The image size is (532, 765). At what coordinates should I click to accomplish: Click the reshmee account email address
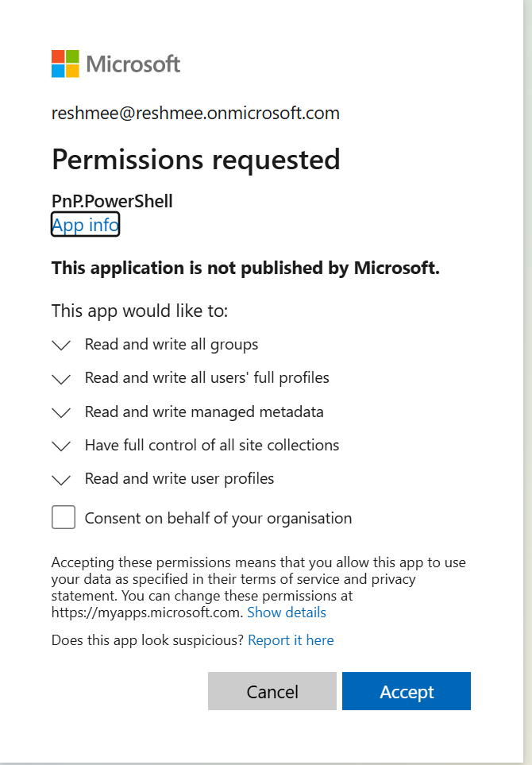point(195,114)
